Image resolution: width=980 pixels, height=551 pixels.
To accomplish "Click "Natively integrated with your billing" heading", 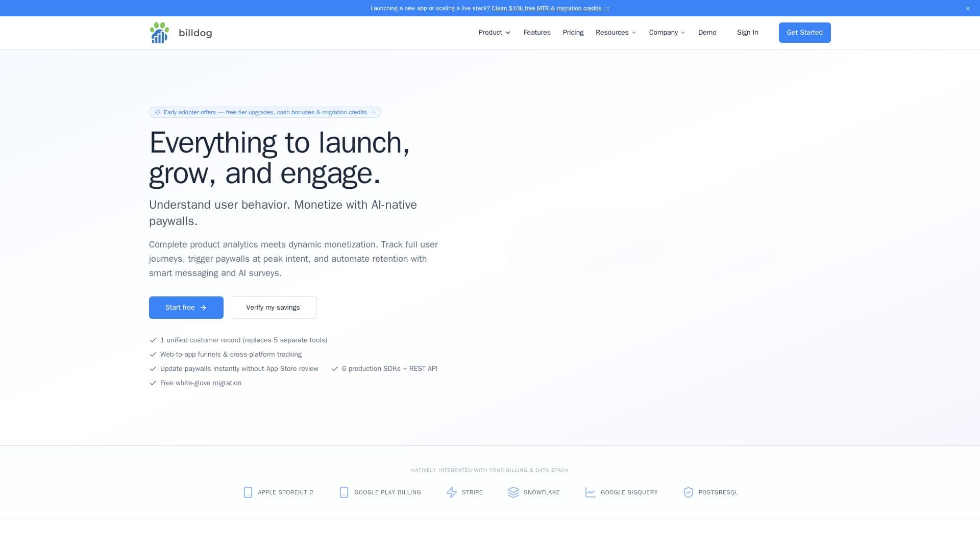I will [490, 470].
